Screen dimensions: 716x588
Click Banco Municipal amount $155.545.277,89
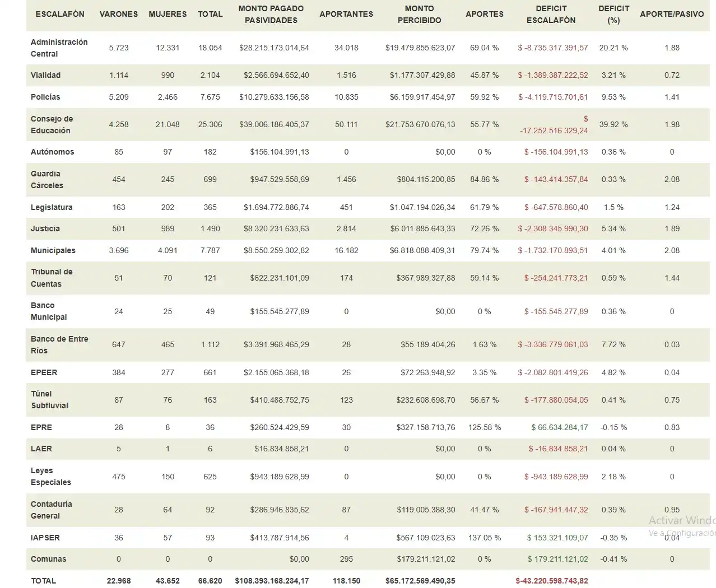pyautogui.click(x=280, y=311)
